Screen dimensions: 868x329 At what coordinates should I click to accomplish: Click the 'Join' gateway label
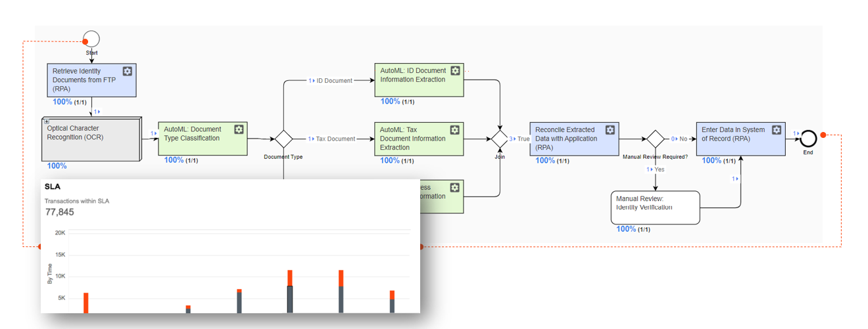[x=500, y=157]
